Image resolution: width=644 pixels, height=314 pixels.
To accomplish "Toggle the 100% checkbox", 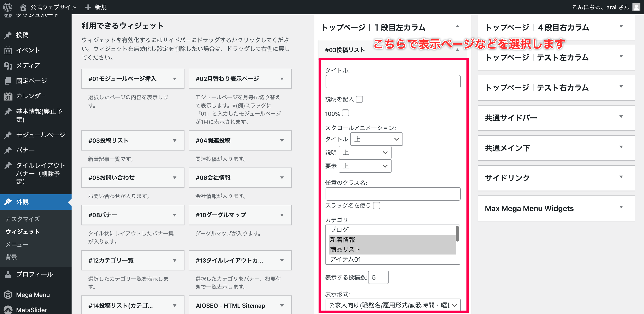I will click(x=345, y=113).
